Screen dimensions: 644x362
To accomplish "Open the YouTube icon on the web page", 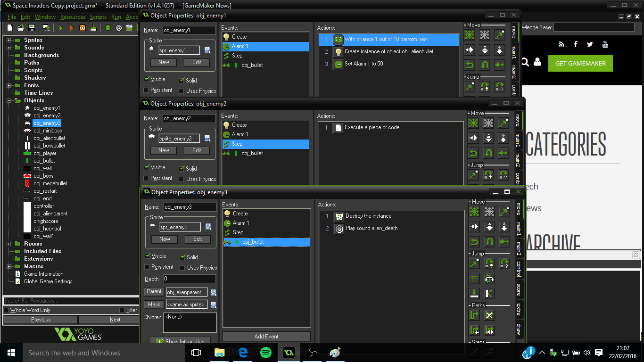I will pos(605,44).
